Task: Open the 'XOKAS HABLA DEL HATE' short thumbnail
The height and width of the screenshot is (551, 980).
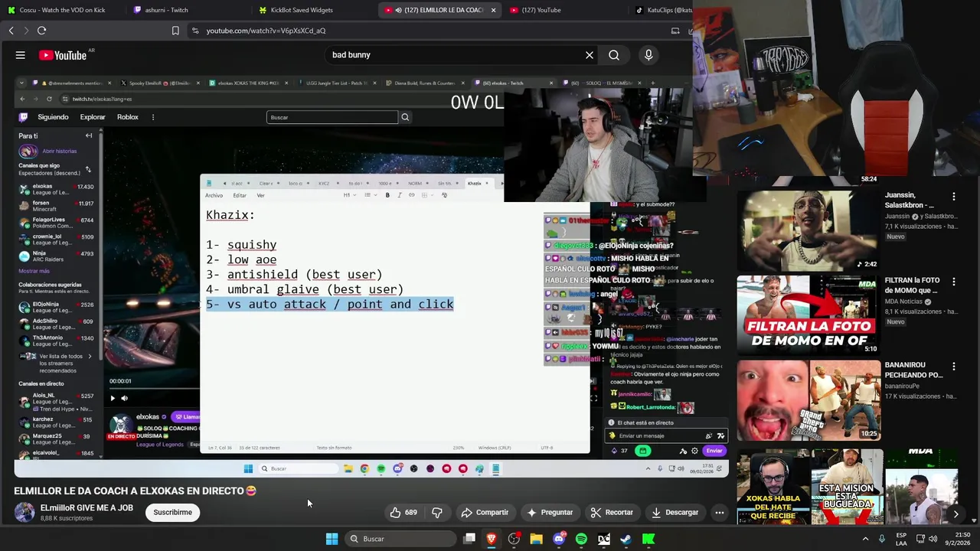Action: coord(773,487)
